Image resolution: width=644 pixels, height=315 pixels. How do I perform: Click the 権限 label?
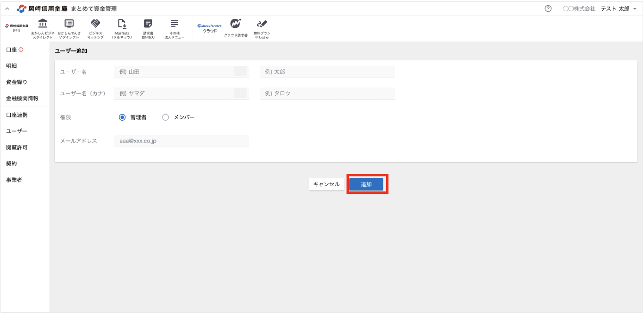point(66,117)
